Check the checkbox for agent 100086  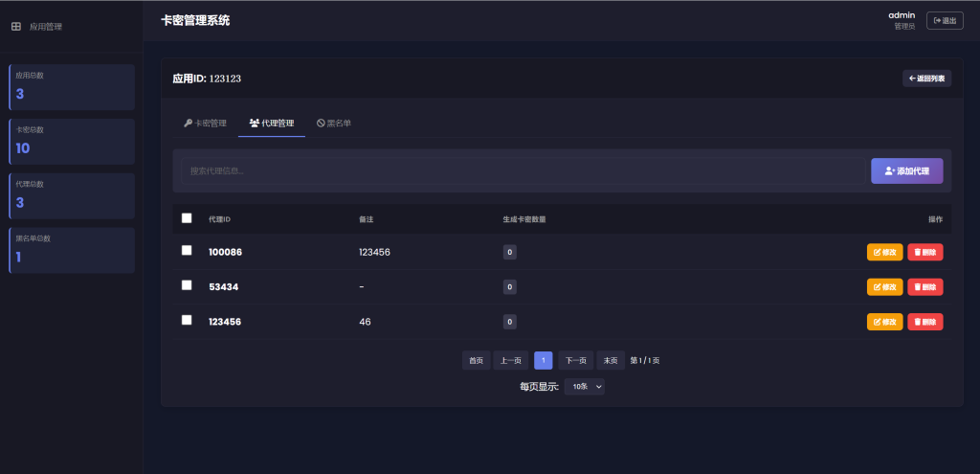(x=187, y=251)
